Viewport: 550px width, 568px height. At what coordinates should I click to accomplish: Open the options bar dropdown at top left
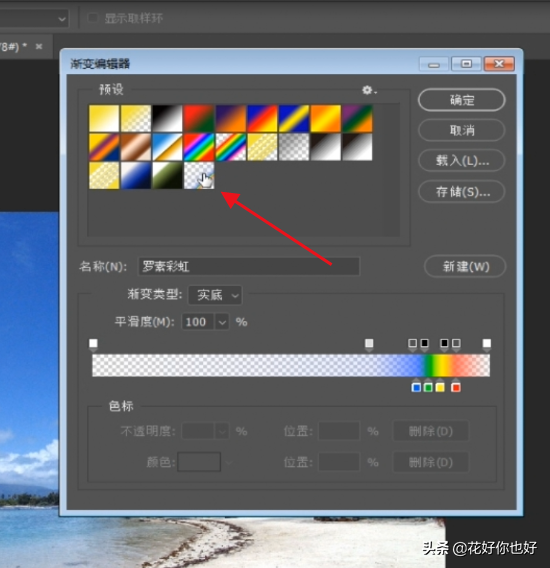[62, 18]
